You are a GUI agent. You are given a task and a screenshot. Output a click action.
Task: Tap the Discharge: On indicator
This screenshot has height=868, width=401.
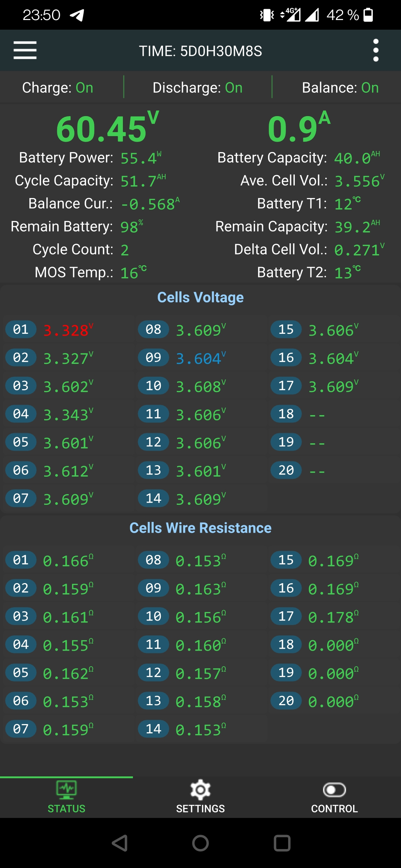[198, 88]
